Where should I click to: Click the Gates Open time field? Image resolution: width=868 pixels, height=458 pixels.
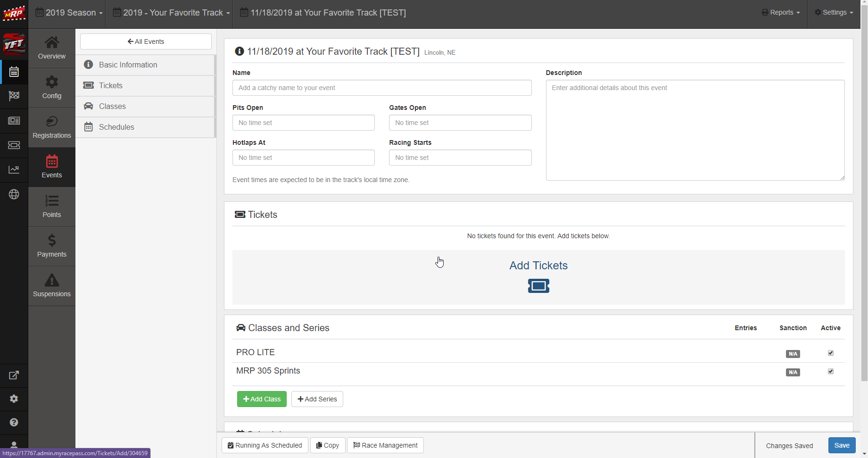click(460, 123)
